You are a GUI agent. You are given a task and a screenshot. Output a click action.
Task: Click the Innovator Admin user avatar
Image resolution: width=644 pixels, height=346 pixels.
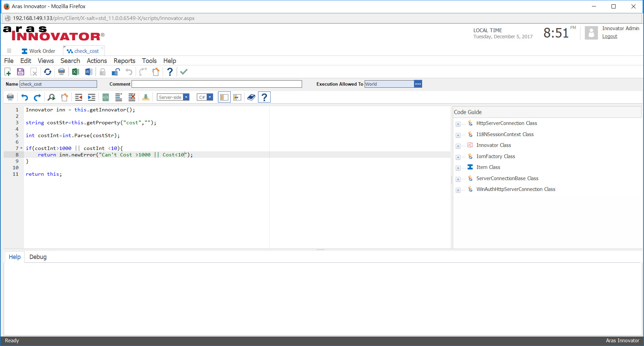(591, 33)
